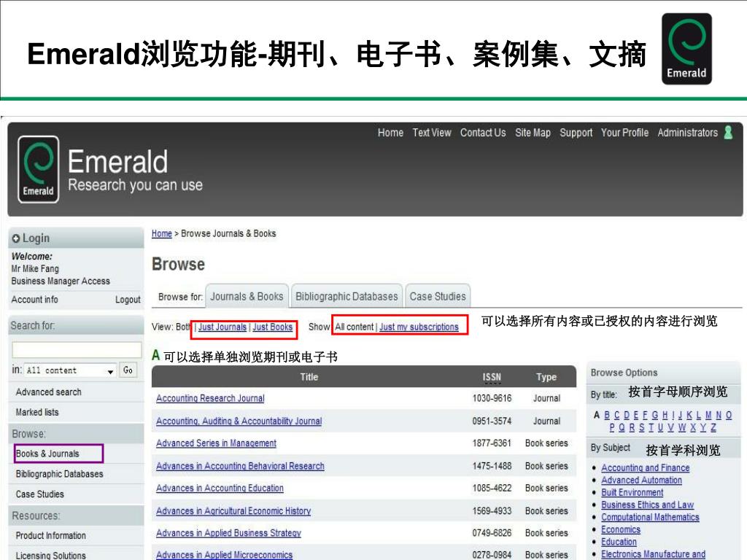Switch to Journals & Books tab
747x560 pixels.
coord(247,296)
